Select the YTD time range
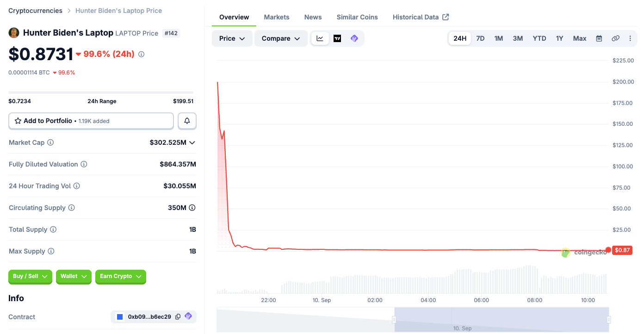Screen dimensions: 644x334 (539, 38)
